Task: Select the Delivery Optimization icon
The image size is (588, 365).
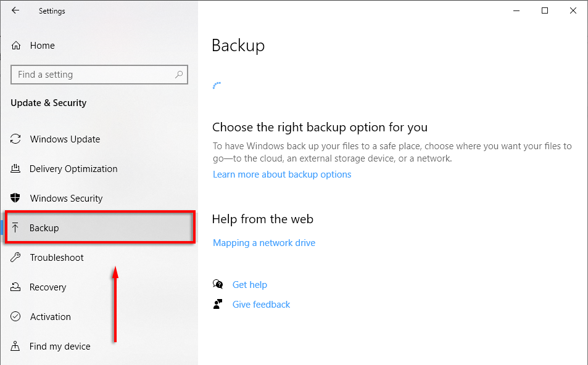Action: 17,169
